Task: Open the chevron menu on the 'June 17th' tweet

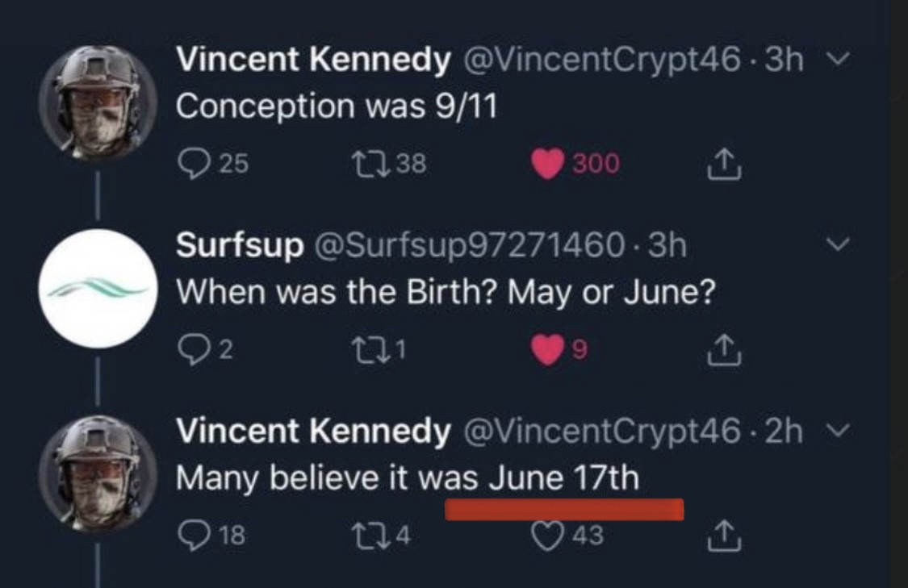Action: tap(842, 432)
